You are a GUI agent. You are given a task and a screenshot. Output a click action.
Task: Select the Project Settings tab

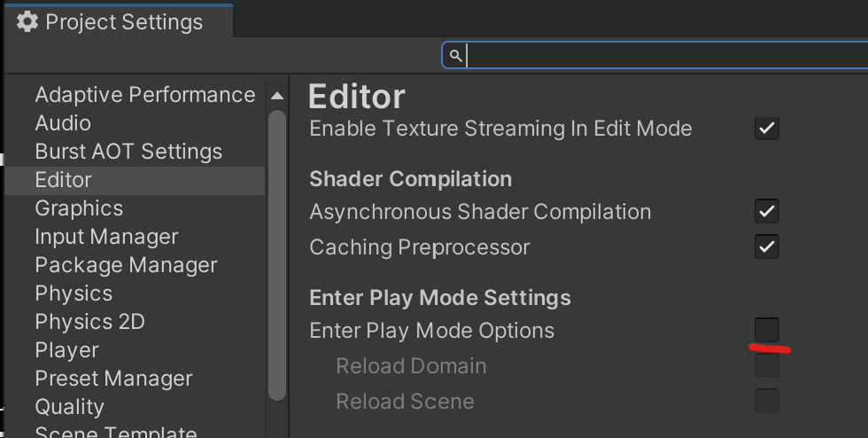119,21
